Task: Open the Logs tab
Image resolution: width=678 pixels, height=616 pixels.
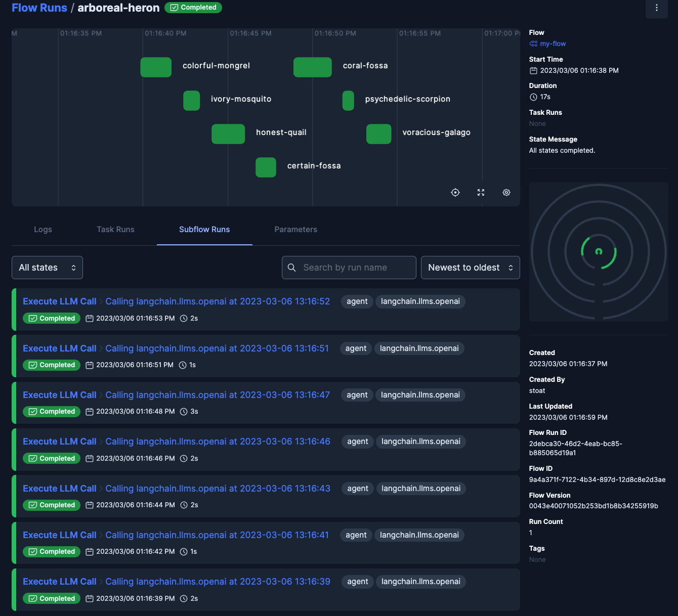Action: [x=43, y=229]
